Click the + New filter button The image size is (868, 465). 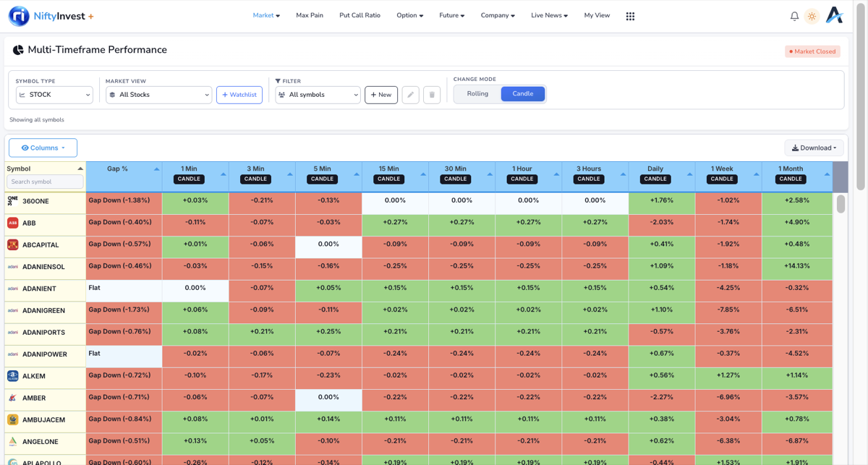(381, 95)
